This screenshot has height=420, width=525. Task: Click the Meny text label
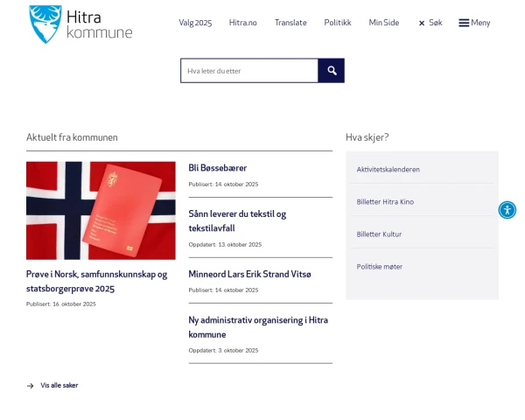coord(480,23)
